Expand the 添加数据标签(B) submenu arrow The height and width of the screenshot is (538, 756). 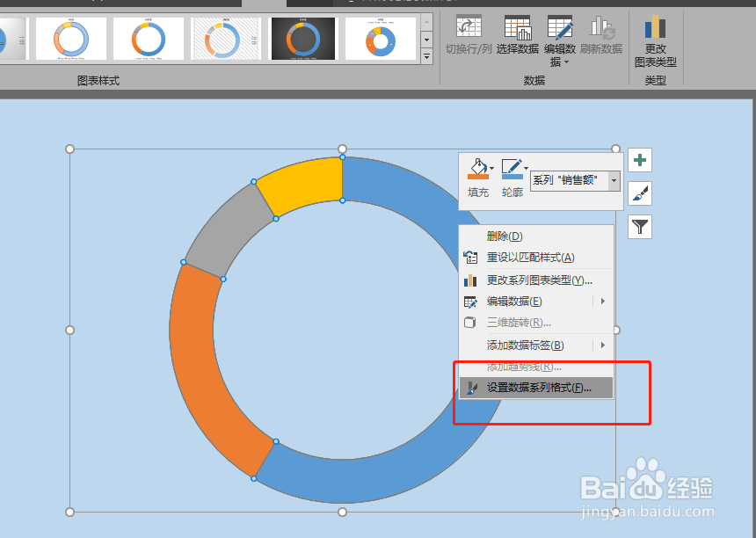(x=603, y=345)
